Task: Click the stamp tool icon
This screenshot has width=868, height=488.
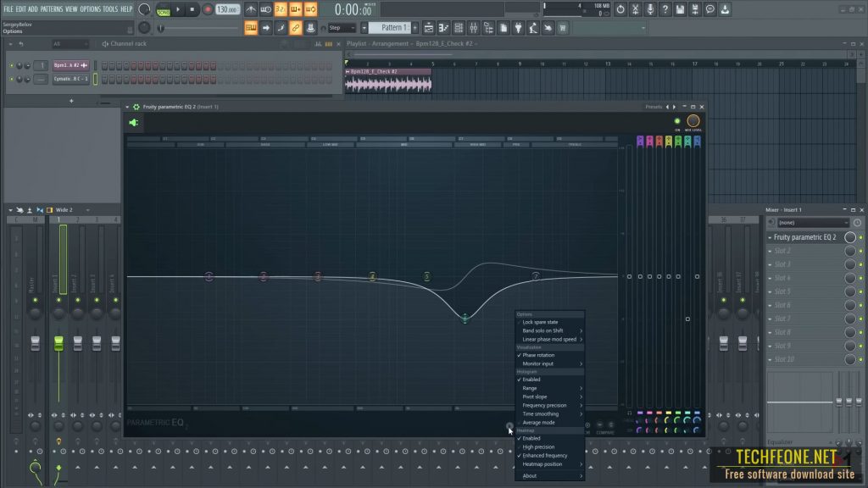Action: (310, 28)
